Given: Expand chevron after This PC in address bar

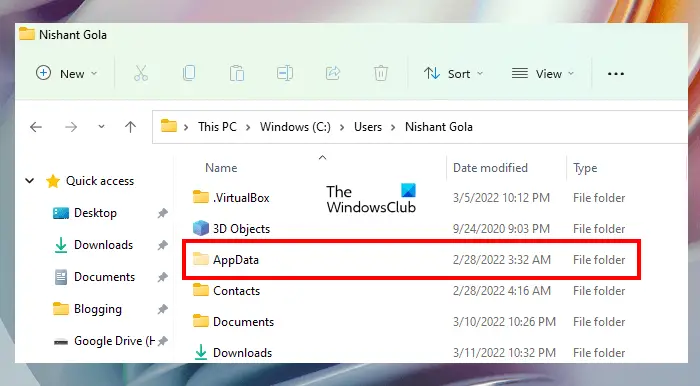Looking at the screenshot, I should (248, 128).
